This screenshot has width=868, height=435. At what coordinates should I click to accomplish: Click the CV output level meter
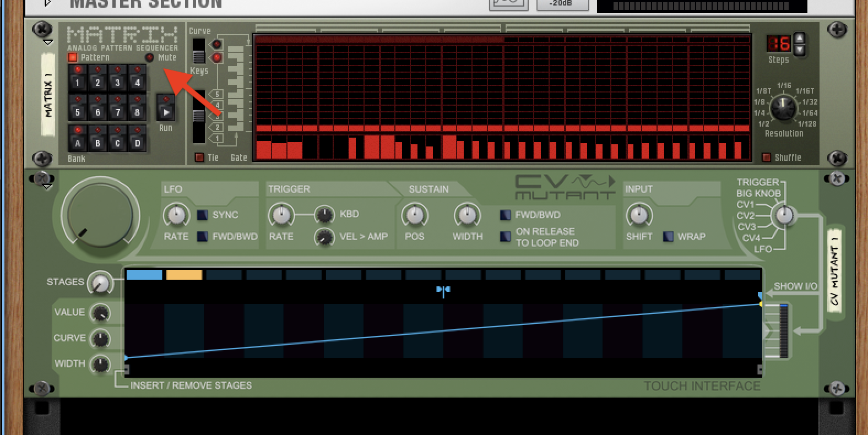pos(783,330)
